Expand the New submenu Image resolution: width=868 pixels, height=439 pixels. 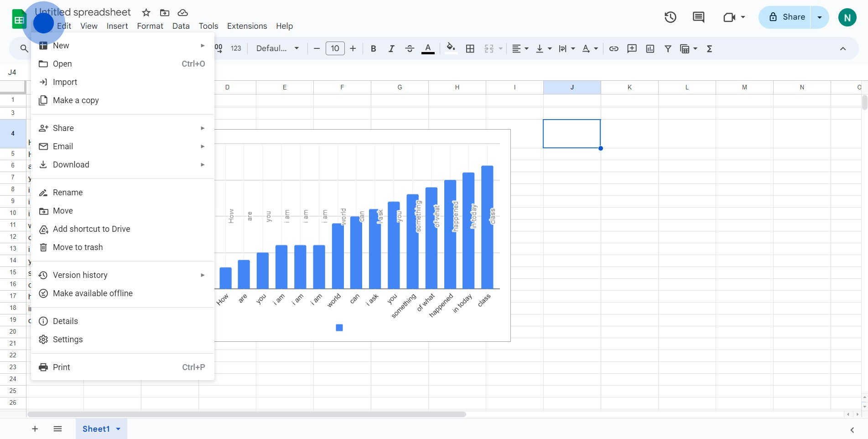[x=123, y=46]
